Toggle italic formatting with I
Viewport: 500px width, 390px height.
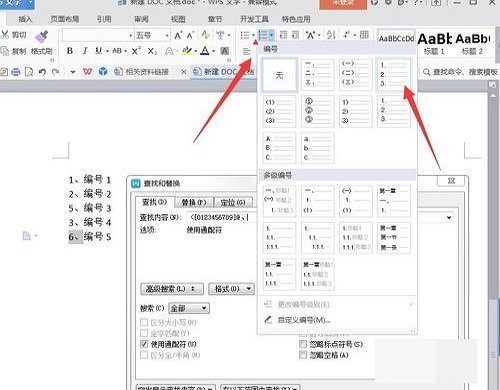click(85, 51)
